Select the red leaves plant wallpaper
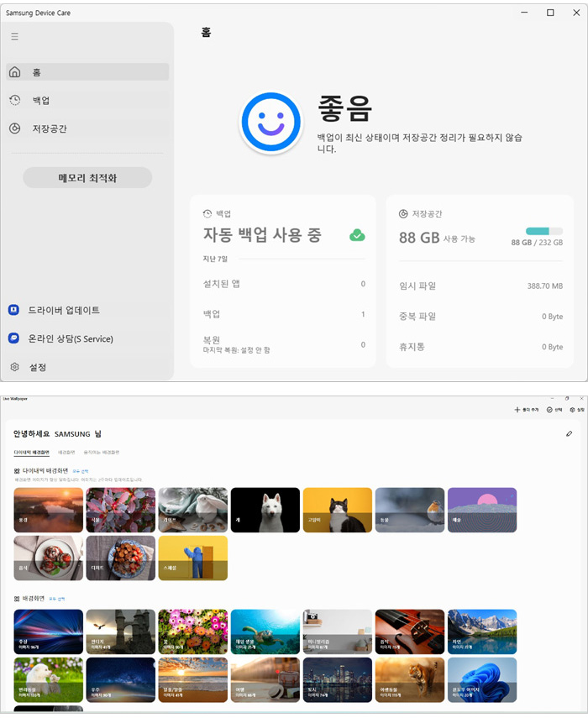588x718 pixels. (121, 510)
